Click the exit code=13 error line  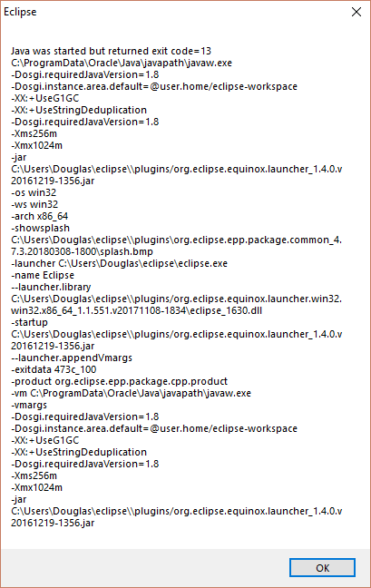[x=111, y=51]
